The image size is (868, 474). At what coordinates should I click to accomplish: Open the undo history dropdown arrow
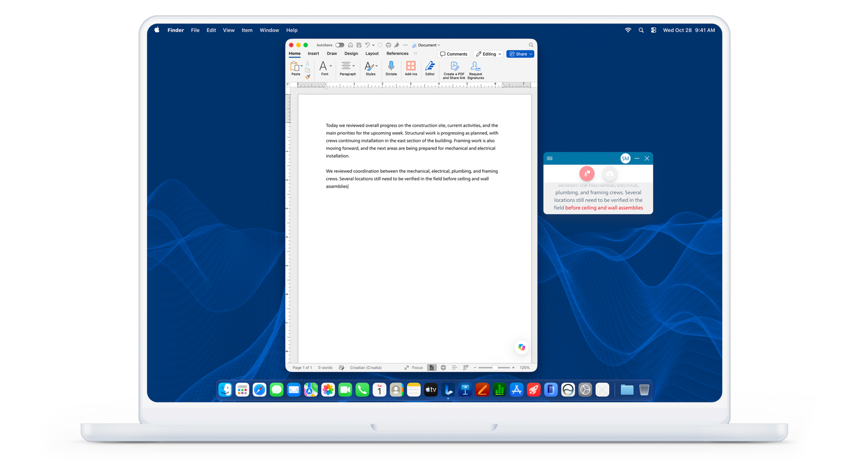pos(373,45)
